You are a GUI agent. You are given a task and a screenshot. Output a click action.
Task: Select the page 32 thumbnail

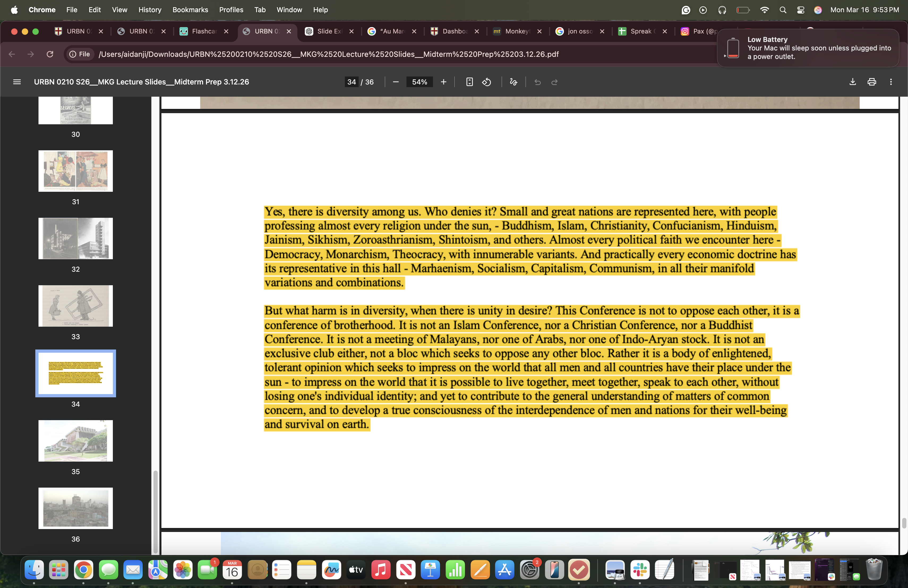tap(76, 238)
